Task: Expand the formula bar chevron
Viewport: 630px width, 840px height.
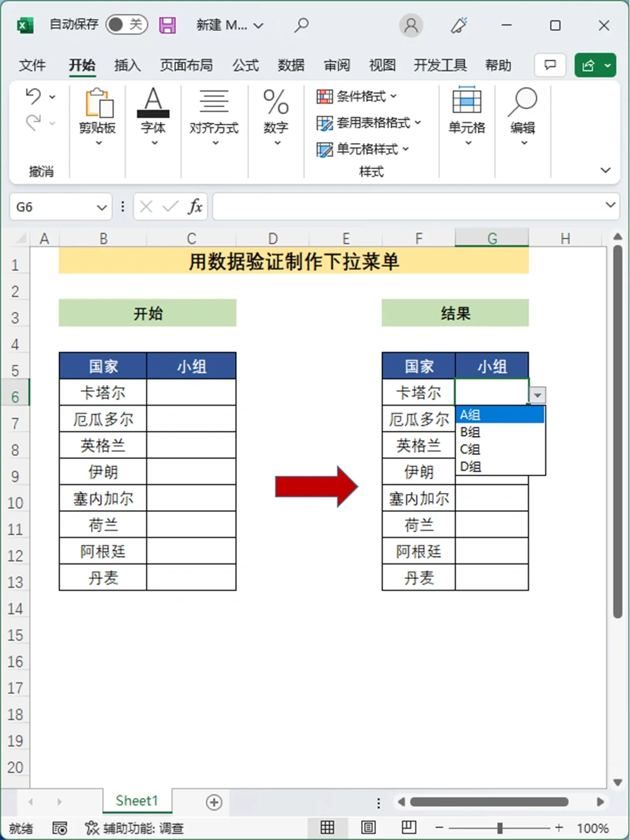Action: pos(610,205)
